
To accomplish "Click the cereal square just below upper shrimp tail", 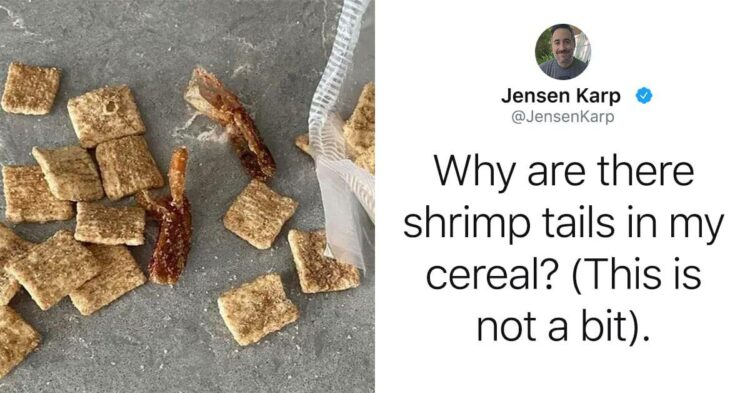I will (260, 214).
